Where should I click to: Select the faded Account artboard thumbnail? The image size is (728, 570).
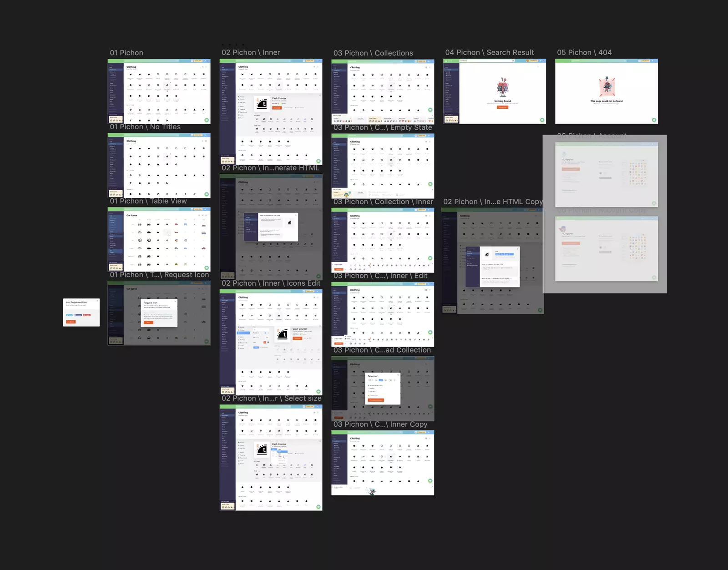click(606, 175)
